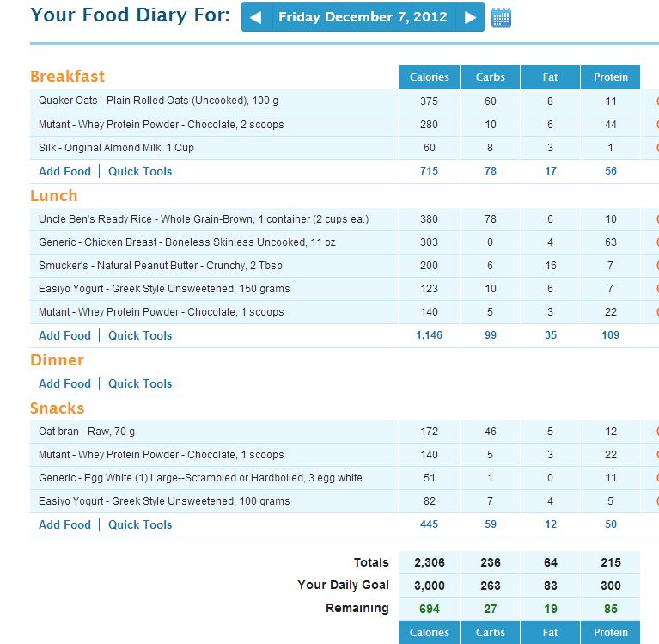Image resolution: width=659 pixels, height=644 pixels.
Task: Click Add Food under Breakfast
Action: (64, 171)
